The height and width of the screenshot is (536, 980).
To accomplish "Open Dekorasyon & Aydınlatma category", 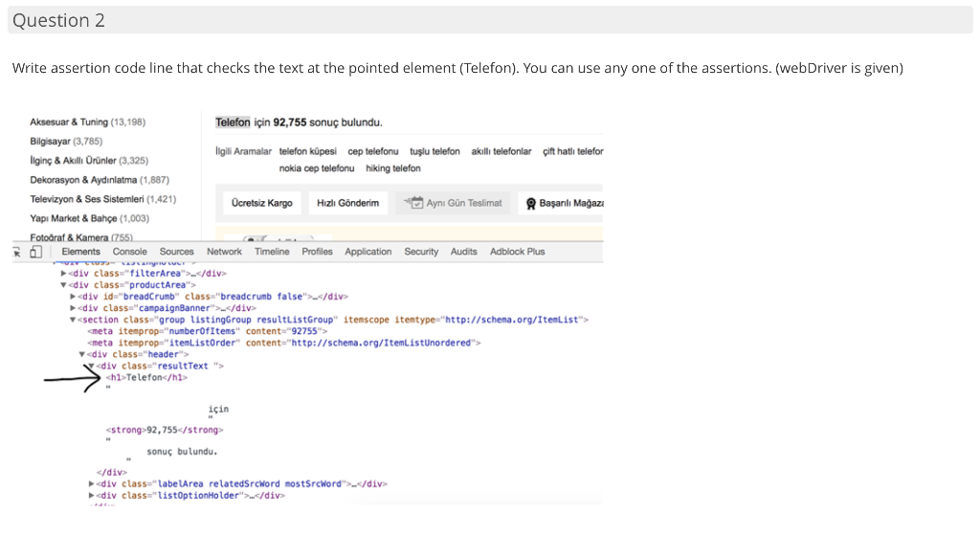I will point(100,181).
